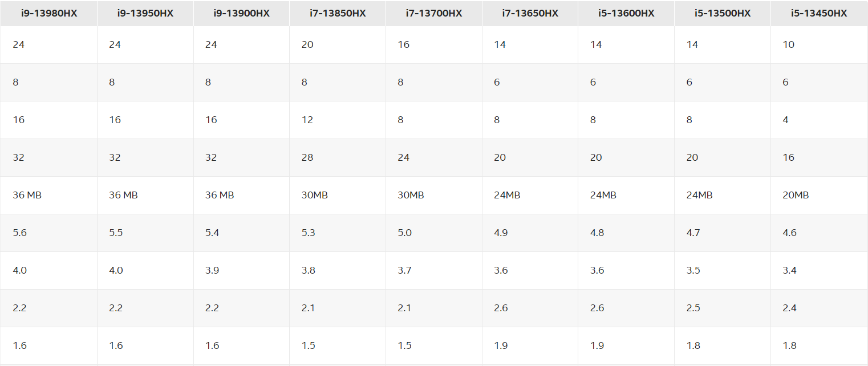
Task: Click the i9-13980HX column header
Action: (48, 13)
